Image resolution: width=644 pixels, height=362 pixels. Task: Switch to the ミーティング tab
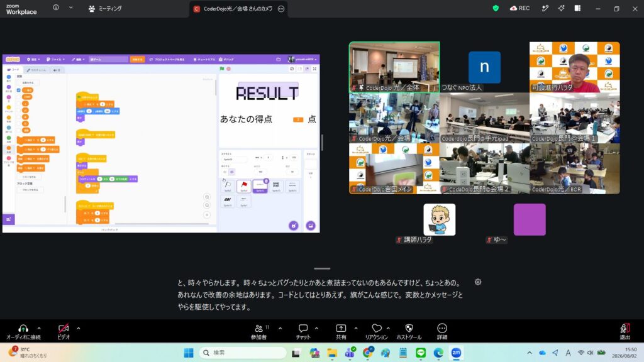pos(105,9)
